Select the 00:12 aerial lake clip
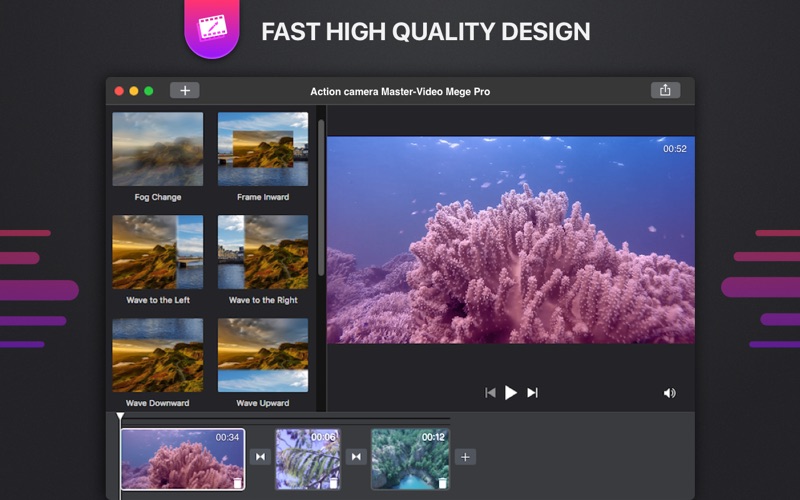Viewport: 800px width, 500px height. (410, 459)
